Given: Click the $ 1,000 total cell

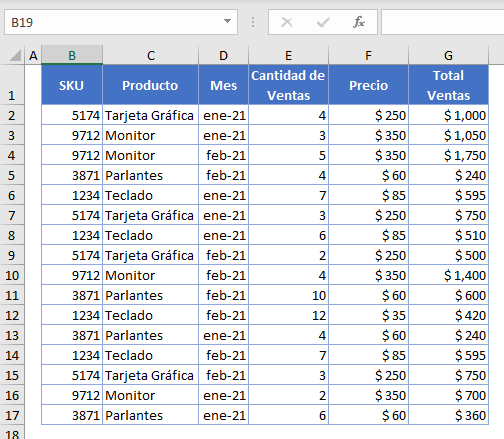Looking at the screenshot, I should pyautogui.click(x=449, y=115).
